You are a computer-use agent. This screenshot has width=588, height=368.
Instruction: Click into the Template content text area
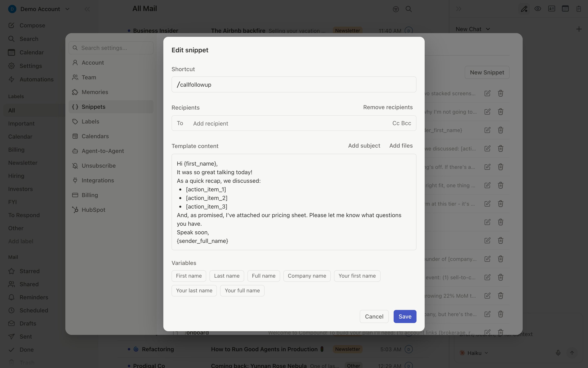pyautogui.click(x=294, y=202)
